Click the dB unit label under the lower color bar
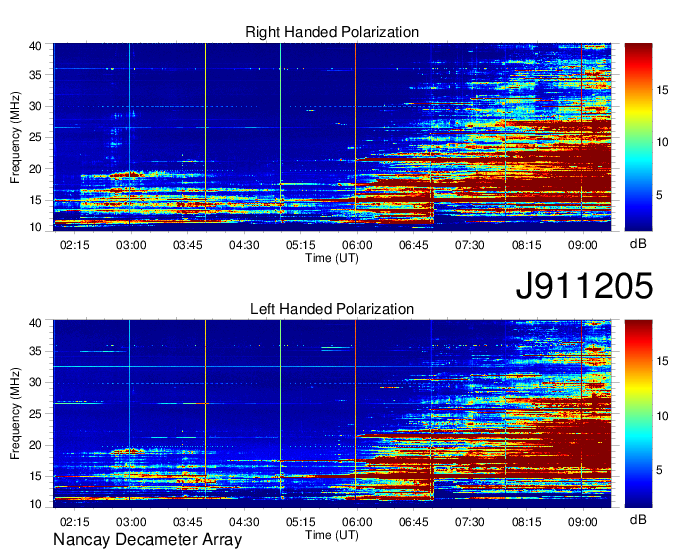This screenshot has height=552, width=680. click(638, 519)
